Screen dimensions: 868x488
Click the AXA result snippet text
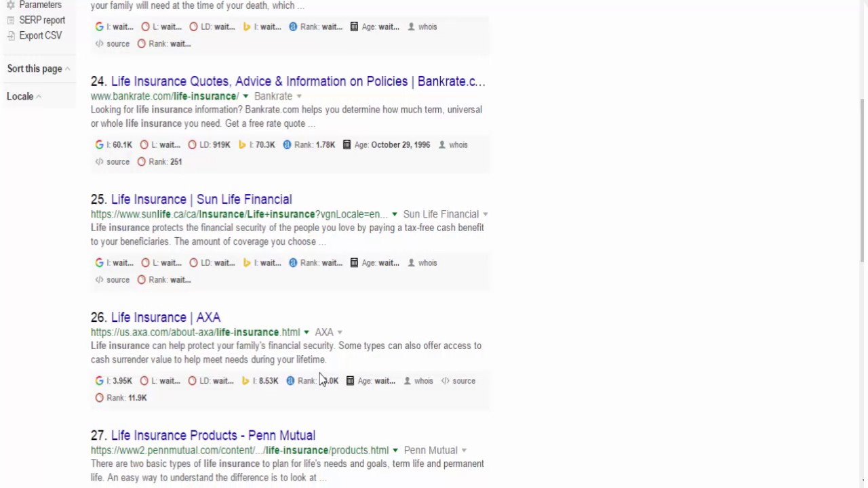[286, 352]
